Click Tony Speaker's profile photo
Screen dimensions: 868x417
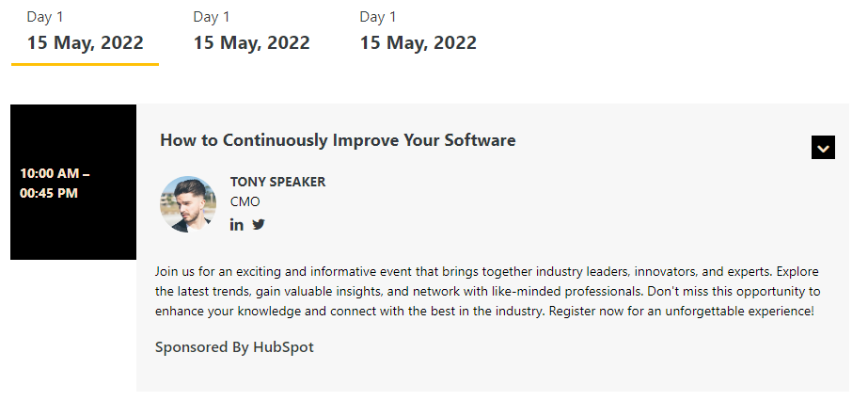pos(188,203)
